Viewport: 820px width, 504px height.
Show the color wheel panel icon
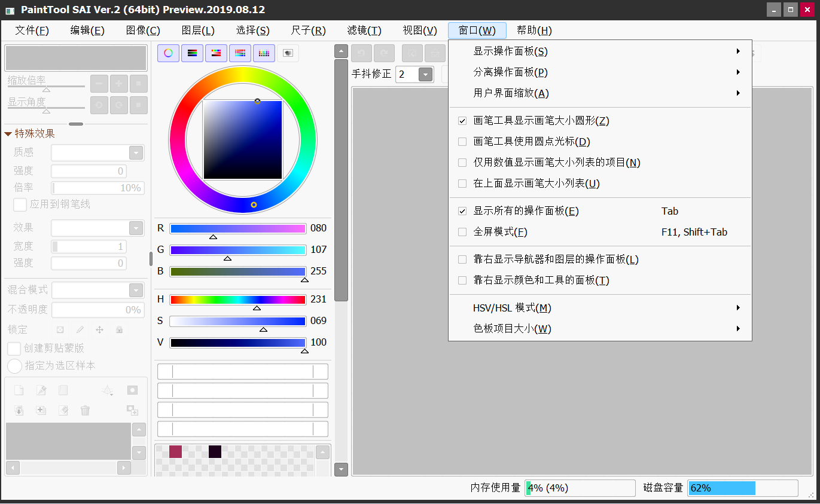[168, 53]
